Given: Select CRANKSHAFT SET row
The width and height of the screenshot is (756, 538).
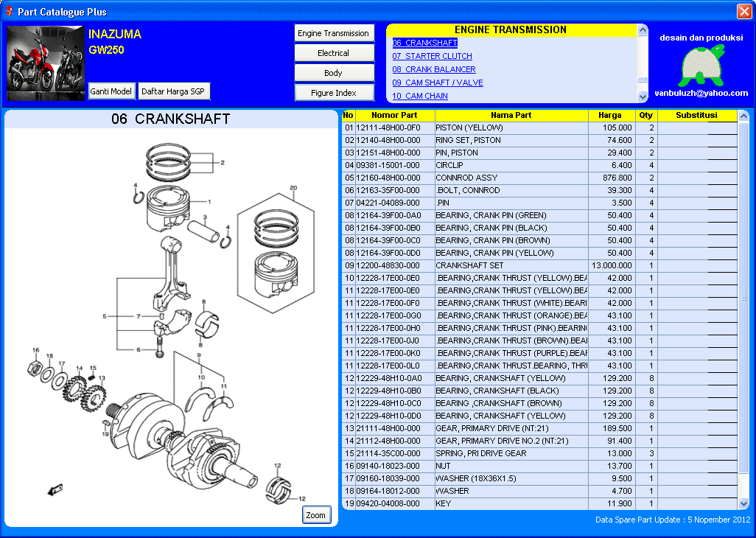Looking at the screenshot, I should pyautogui.click(x=539, y=265).
